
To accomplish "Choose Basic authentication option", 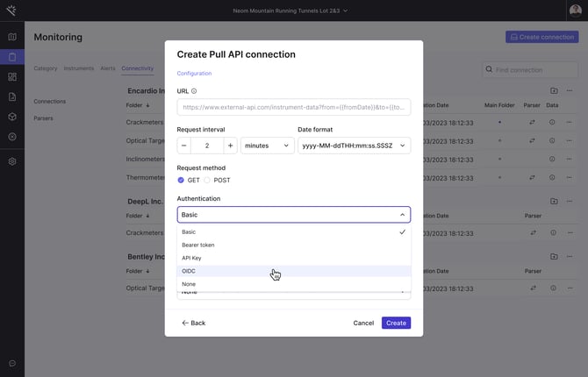I will (x=294, y=232).
